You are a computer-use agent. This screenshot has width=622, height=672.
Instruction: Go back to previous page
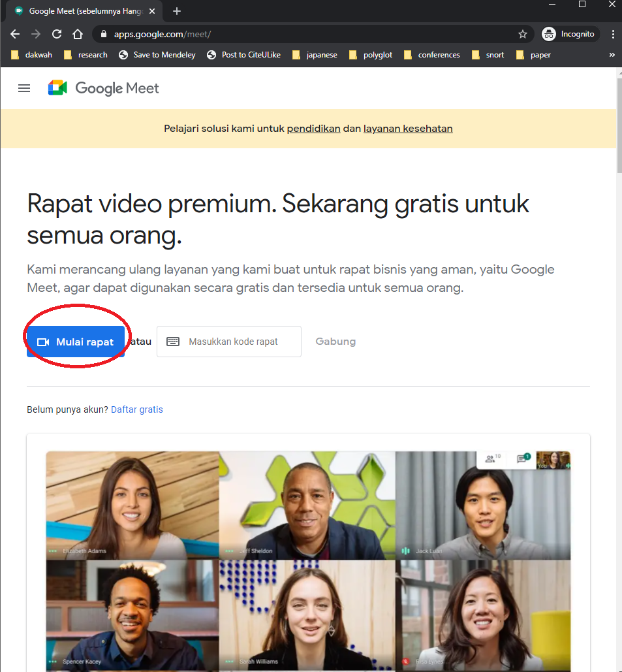point(15,34)
